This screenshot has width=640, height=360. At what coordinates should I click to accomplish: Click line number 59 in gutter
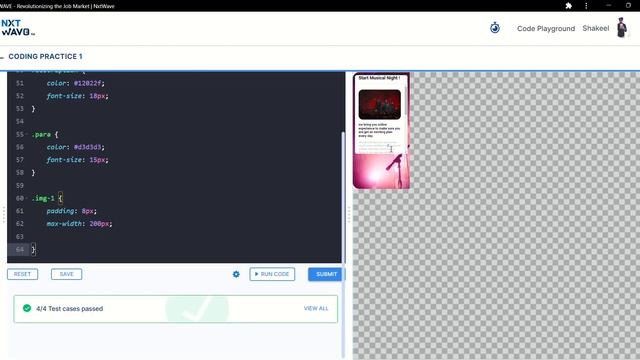(x=20, y=186)
